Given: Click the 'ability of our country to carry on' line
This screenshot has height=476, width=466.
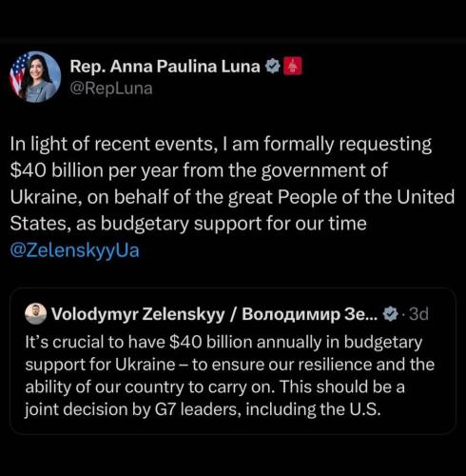Looking at the screenshot, I should 215,387.
